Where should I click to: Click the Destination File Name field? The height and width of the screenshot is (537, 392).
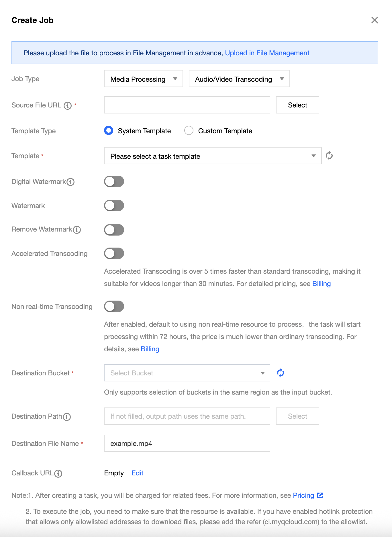click(x=187, y=443)
